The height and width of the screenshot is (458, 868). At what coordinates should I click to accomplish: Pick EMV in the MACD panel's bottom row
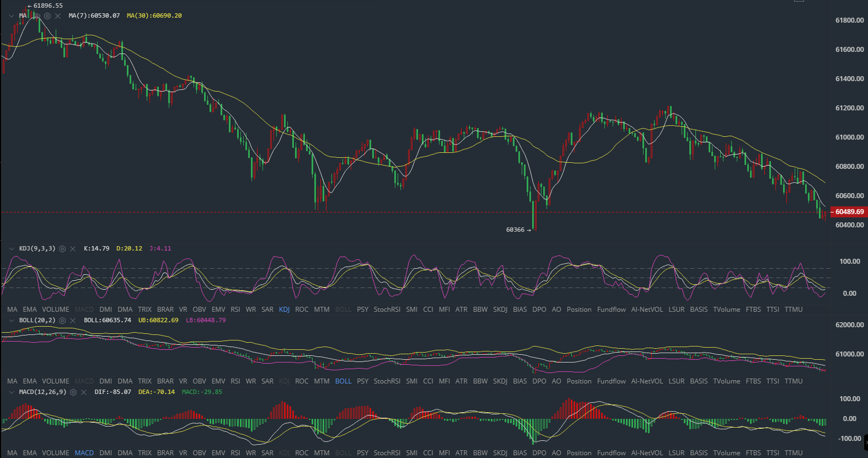click(218, 453)
